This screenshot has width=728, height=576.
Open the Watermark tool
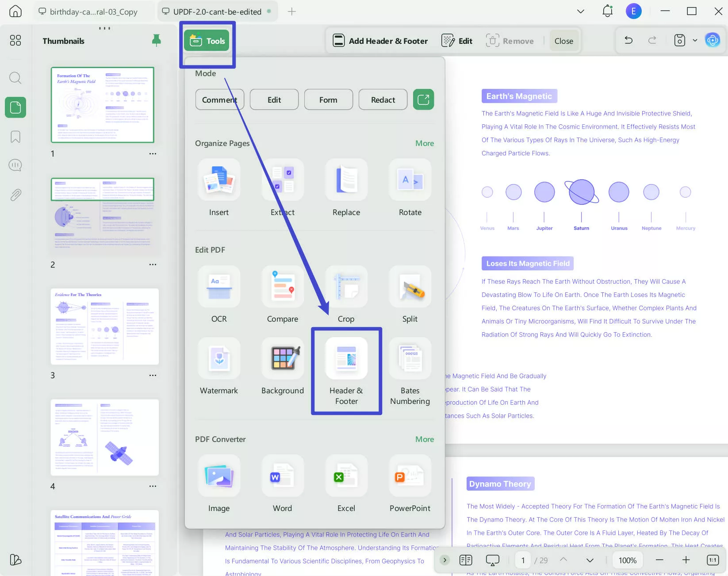pos(219,358)
